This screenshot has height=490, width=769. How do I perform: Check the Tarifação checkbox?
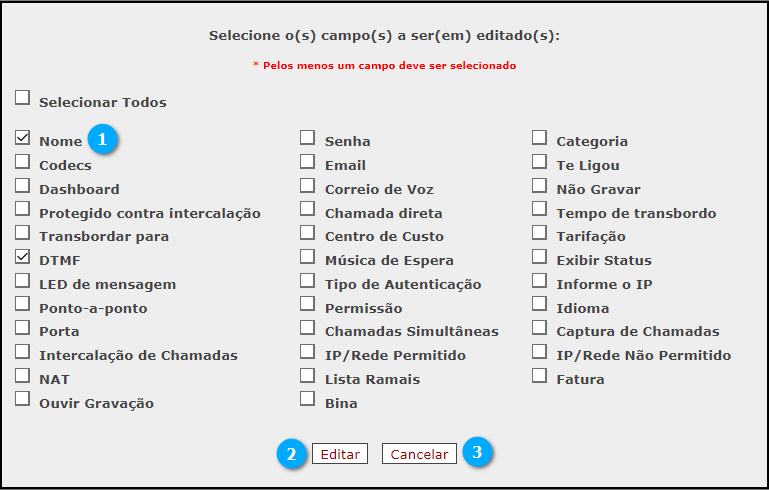point(539,232)
